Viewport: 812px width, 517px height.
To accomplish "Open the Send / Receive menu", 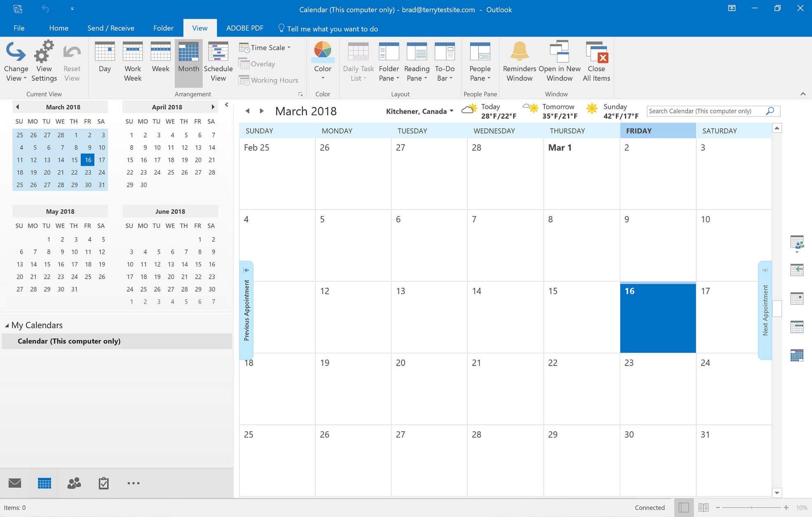I will [x=110, y=28].
